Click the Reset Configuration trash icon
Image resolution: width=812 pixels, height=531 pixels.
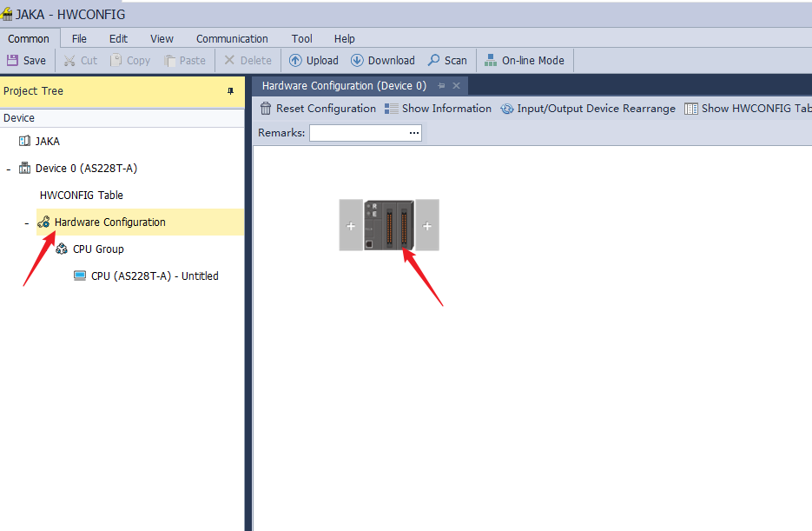point(266,109)
